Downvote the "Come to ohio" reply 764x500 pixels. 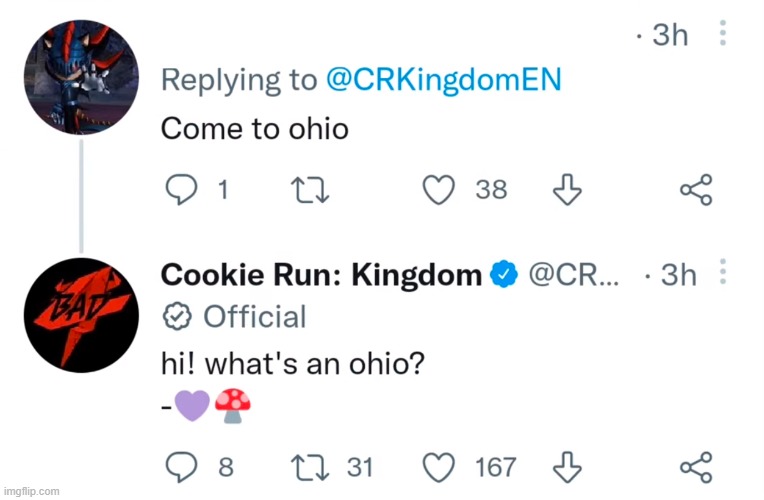tap(567, 190)
